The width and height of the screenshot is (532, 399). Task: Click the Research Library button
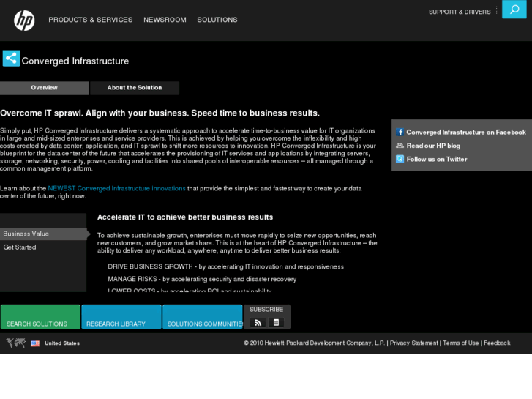121,317
